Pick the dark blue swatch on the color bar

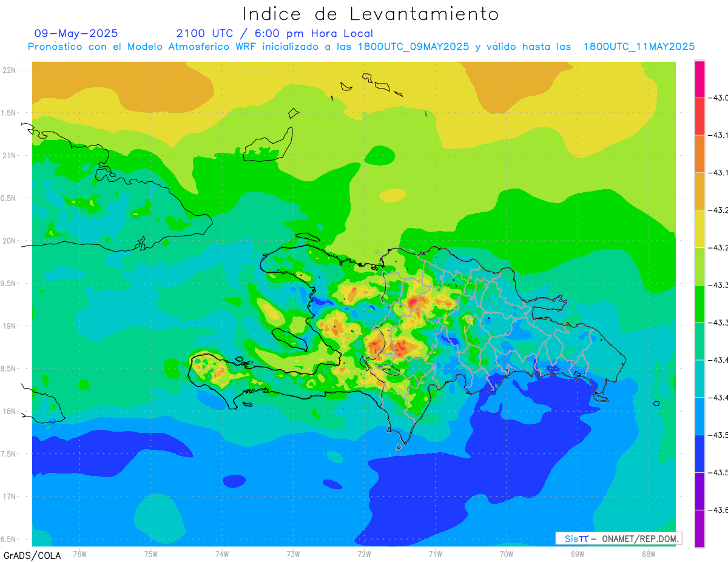click(699, 453)
